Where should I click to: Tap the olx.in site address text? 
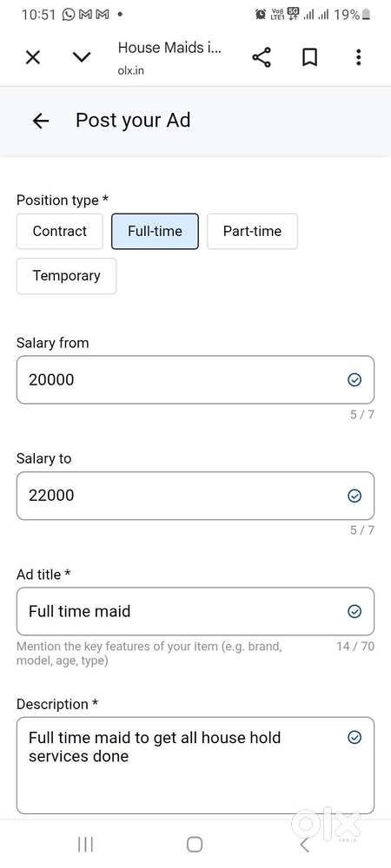tap(131, 71)
